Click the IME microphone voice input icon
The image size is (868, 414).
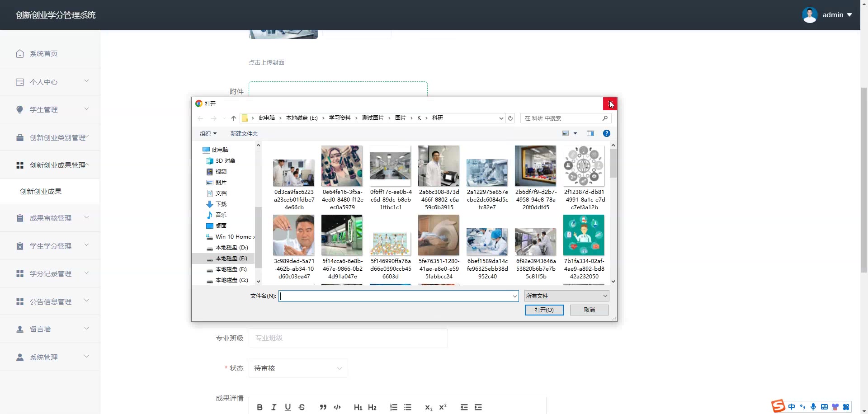tap(813, 407)
